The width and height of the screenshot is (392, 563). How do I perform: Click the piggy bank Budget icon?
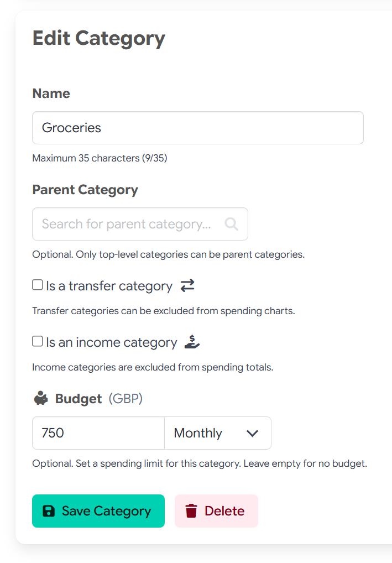(40, 398)
